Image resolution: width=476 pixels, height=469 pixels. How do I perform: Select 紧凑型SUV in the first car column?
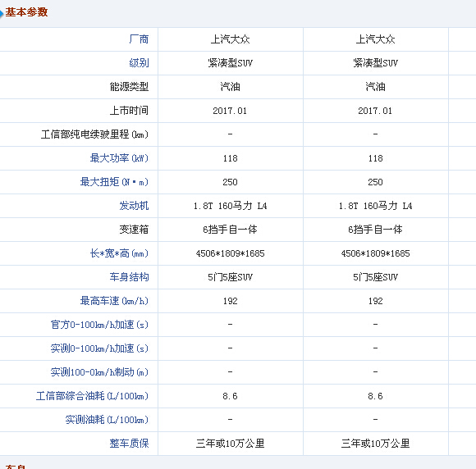pos(230,63)
